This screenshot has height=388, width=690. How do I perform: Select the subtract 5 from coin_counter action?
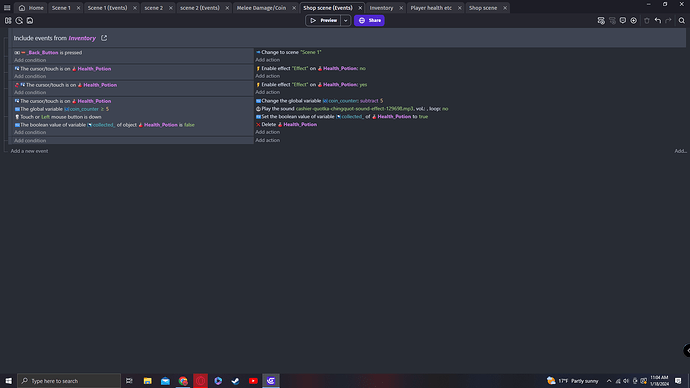point(319,101)
